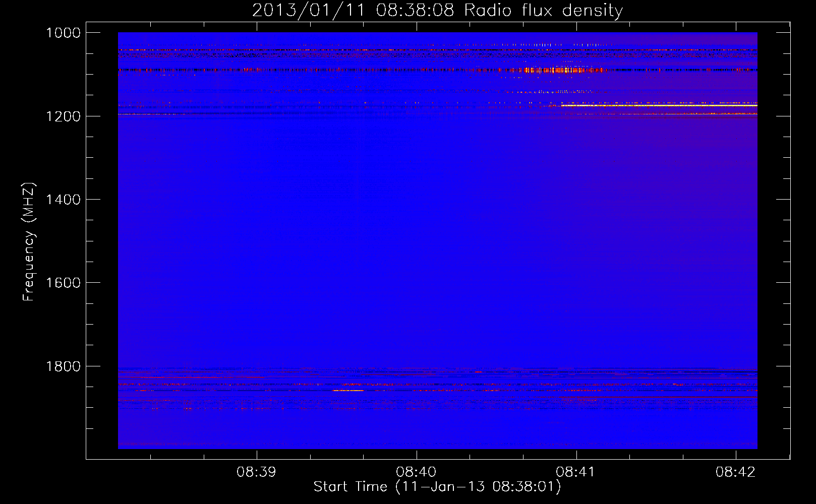Click the 'Frequency (MHZ)' axis label

pos(29,242)
